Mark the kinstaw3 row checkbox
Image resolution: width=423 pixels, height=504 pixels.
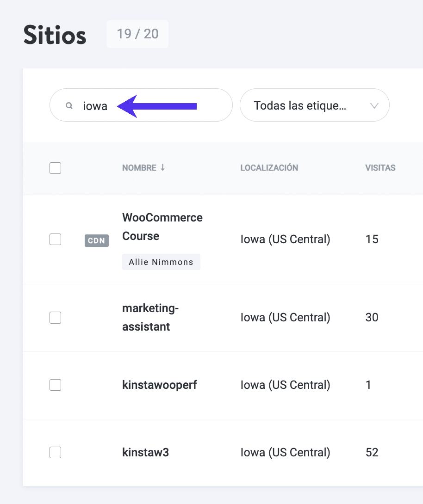click(55, 453)
